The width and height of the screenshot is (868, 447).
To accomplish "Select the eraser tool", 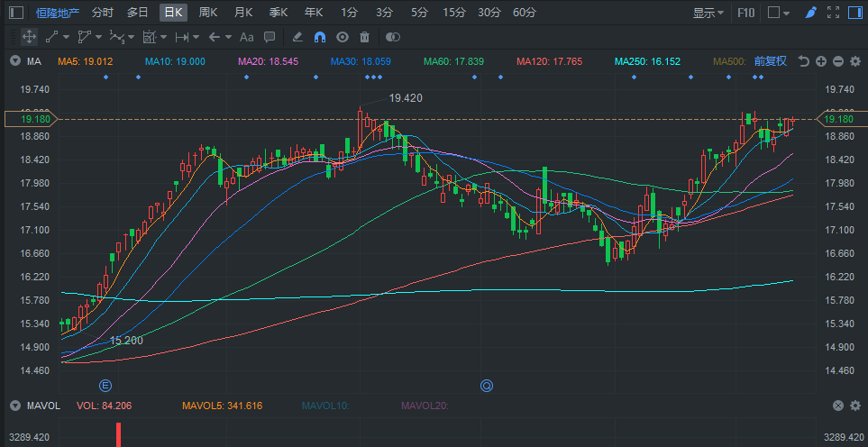I will point(297,37).
